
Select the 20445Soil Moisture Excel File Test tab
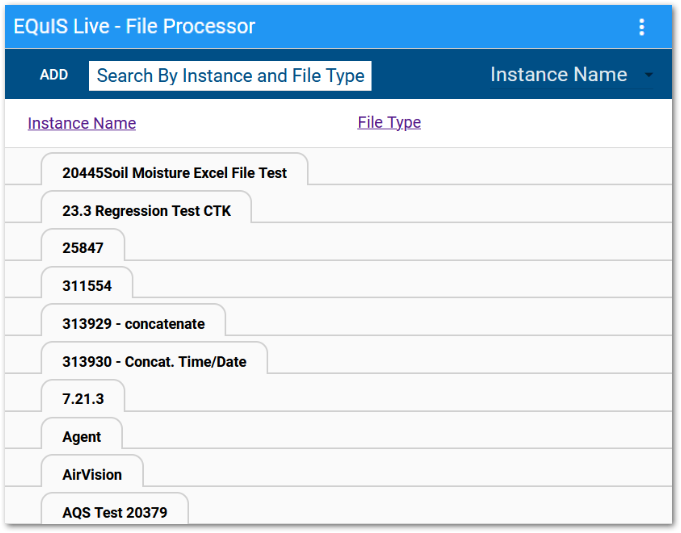pyautogui.click(x=175, y=170)
